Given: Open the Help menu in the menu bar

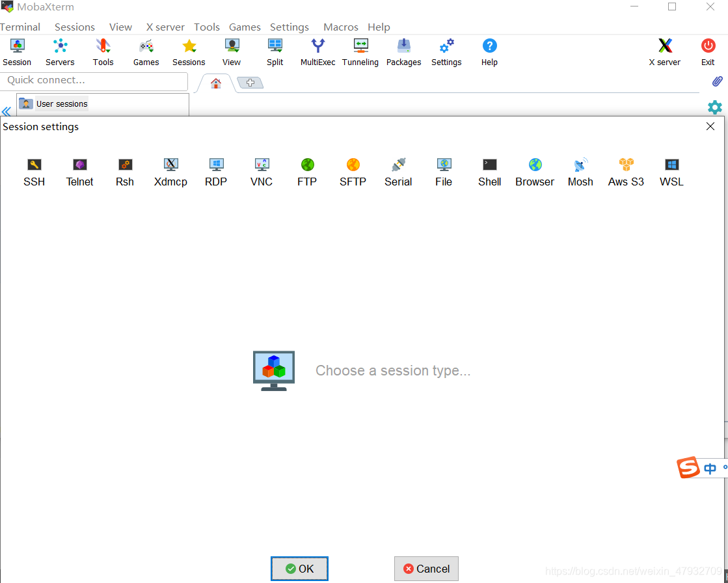Looking at the screenshot, I should [x=379, y=27].
